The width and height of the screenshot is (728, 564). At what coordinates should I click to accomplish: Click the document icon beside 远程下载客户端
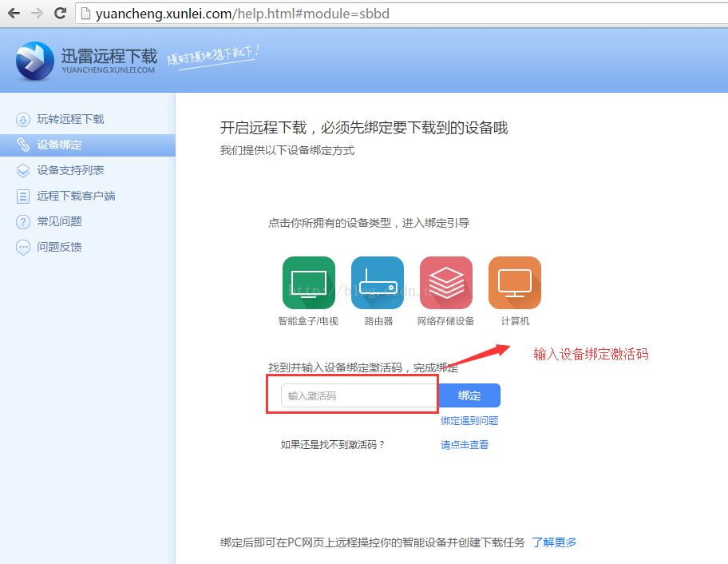click(22, 196)
